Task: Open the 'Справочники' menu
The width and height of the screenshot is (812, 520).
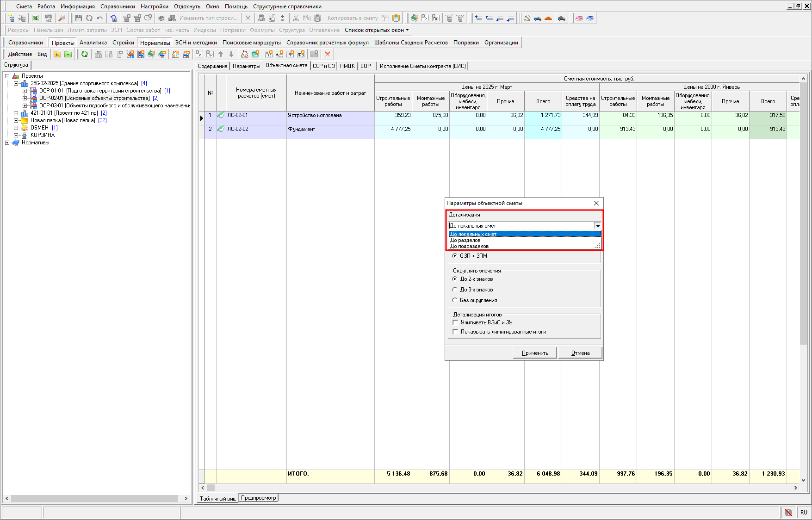Action: [118, 6]
